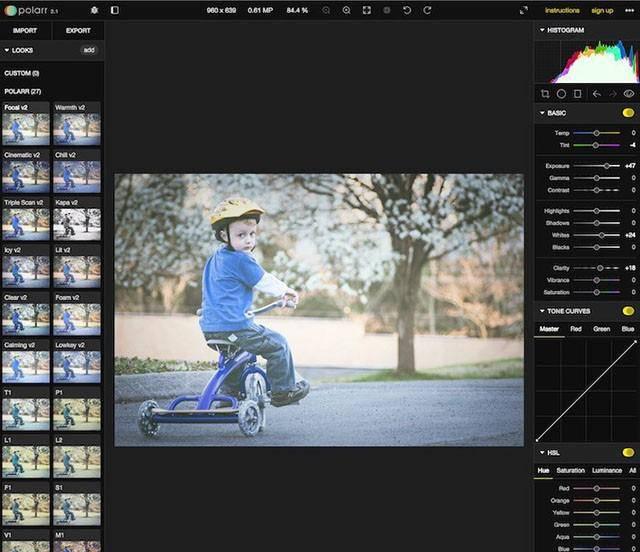Viewport: 640px width, 552px height.
Task: Click the Tint slider handle
Action: tap(596, 145)
